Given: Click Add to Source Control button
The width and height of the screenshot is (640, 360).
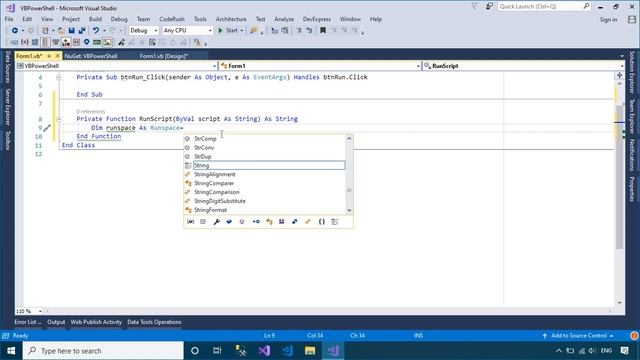Looking at the screenshot, I should [578, 336].
